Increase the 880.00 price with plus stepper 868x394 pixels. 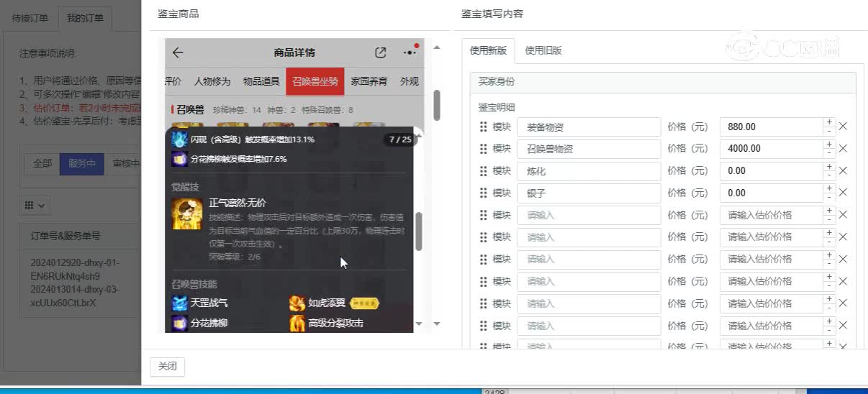pos(829,122)
